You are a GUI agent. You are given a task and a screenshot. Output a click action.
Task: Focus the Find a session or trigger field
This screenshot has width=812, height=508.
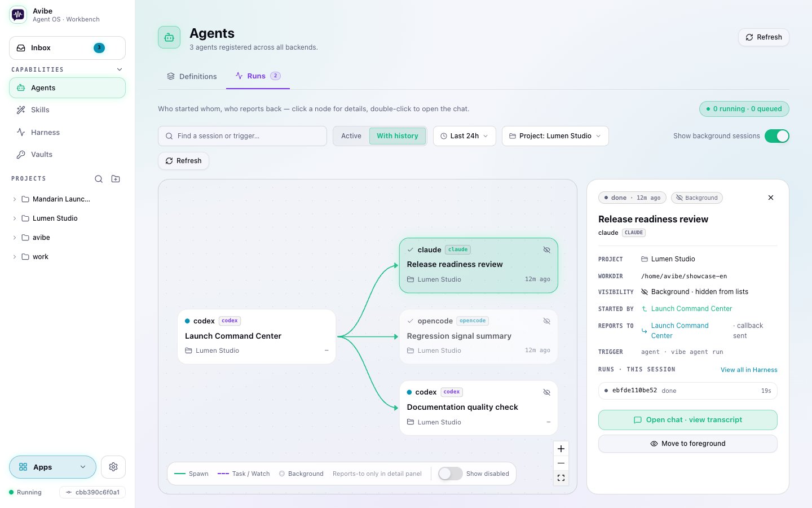[x=242, y=136]
